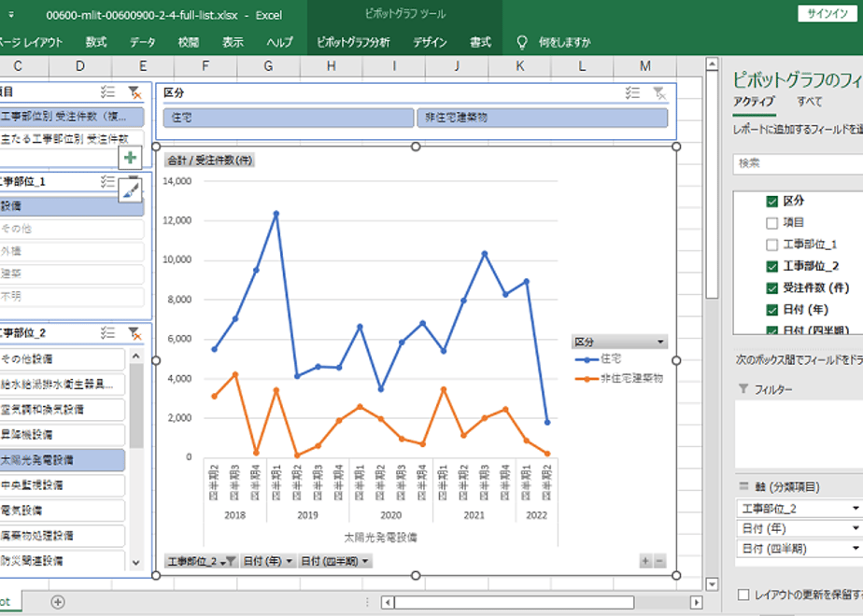The width and height of the screenshot is (863, 616).
Task: Click the horizontal scrollbar thumb
Action: coord(514,602)
